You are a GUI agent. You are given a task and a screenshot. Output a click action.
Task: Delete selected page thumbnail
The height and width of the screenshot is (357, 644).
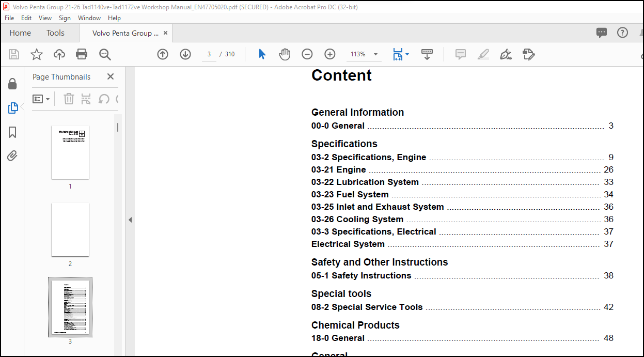(x=69, y=99)
